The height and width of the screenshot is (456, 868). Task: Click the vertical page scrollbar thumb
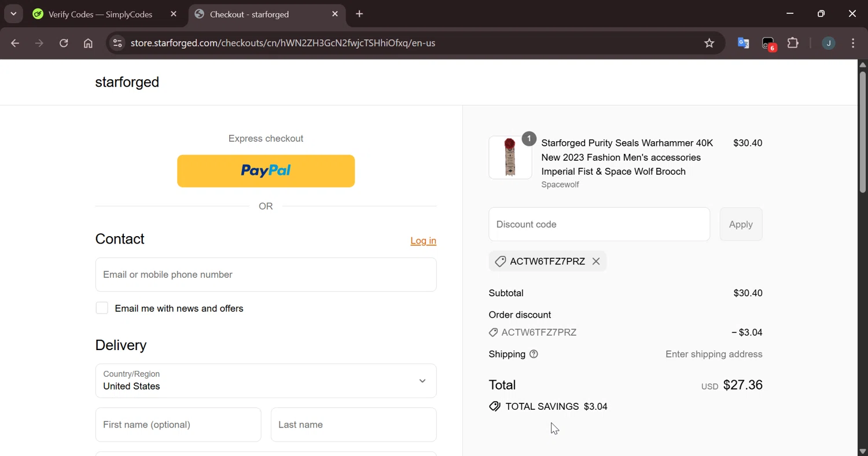pos(863,132)
